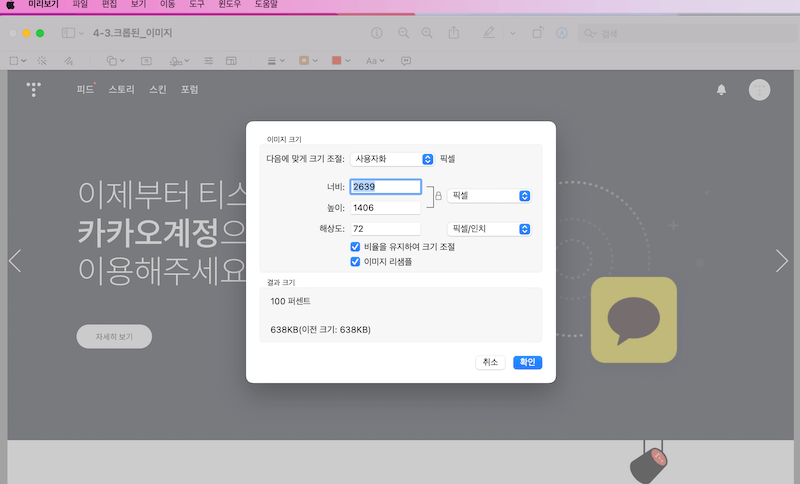The height and width of the screenshot is (484, 800).
Task: Open the Apple menu
Action: 10,4
